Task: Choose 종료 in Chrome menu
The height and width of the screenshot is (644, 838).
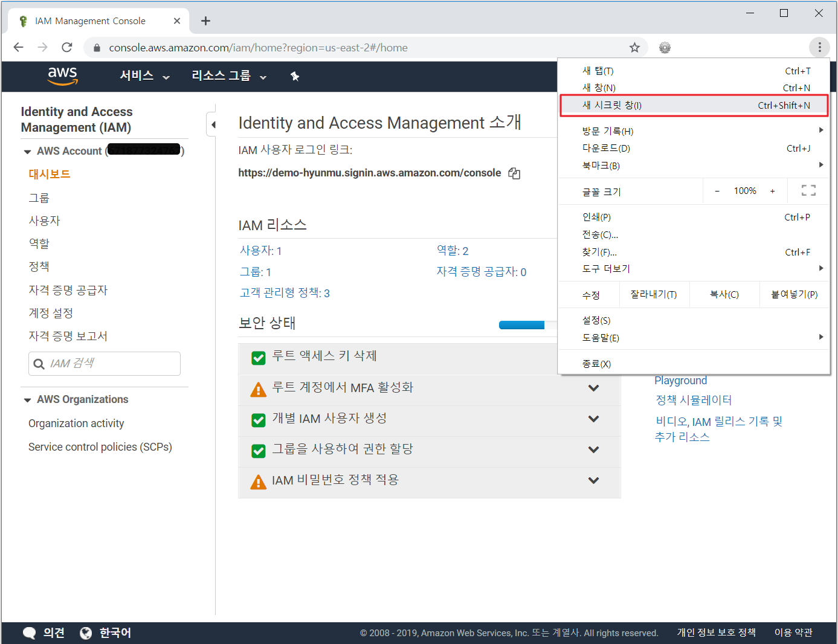Action: point(694,364)
